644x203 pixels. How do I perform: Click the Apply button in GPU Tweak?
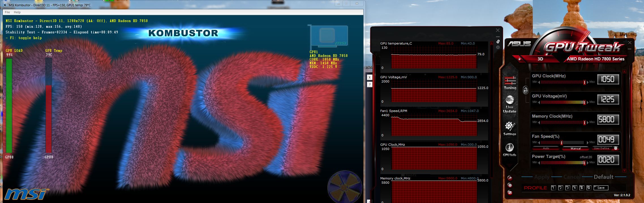click(x=542, y=177)
